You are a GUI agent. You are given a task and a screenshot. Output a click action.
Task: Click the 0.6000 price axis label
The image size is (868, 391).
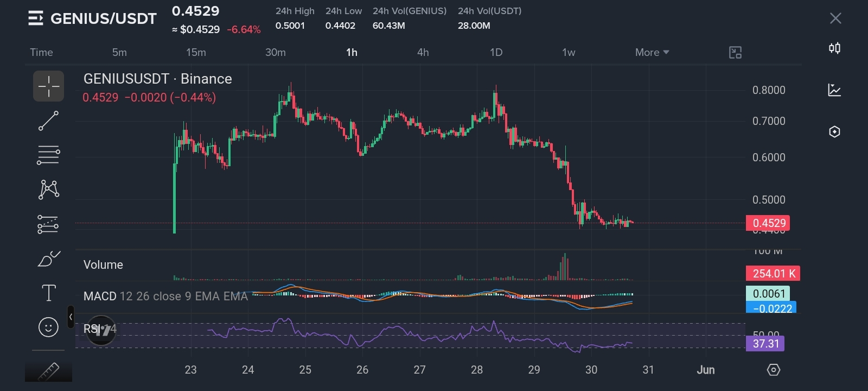click(769, 157)
